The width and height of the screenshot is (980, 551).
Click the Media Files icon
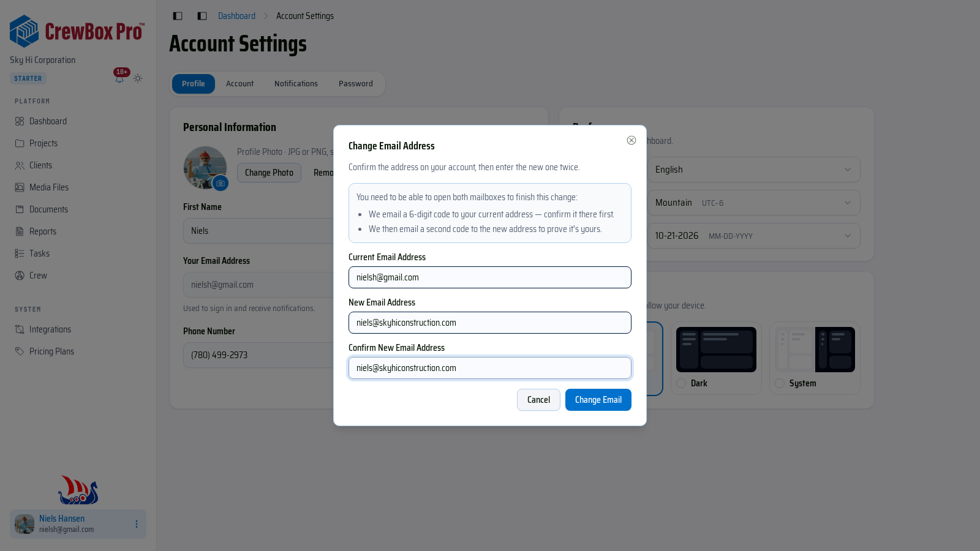point(20,187)
